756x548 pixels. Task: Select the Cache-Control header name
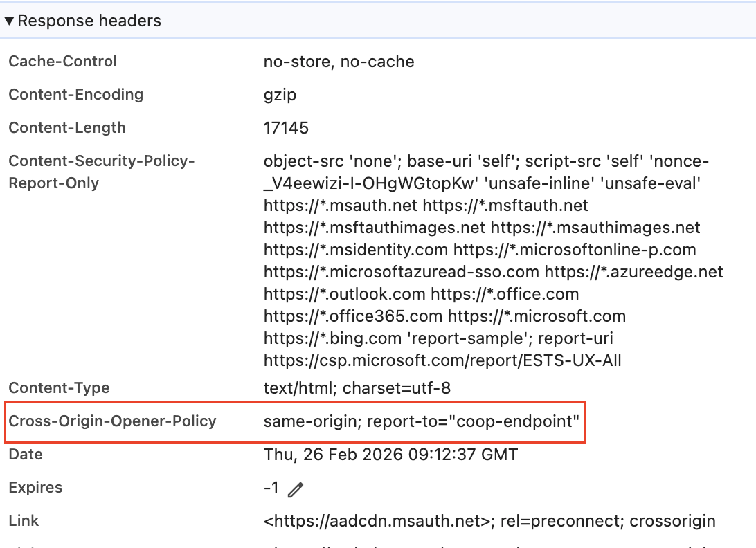pyautogui.click(x=63, y=61)
